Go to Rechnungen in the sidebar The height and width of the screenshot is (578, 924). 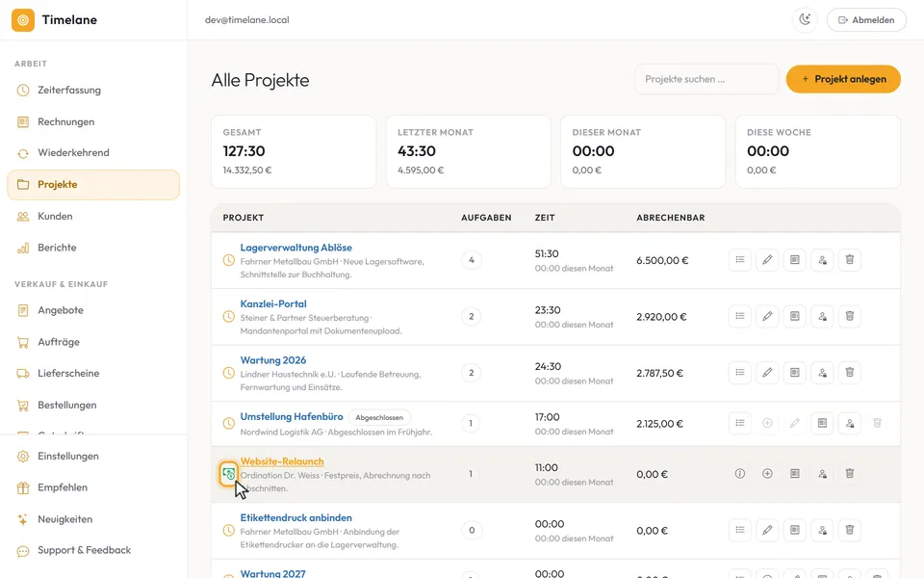coord(93,121)
